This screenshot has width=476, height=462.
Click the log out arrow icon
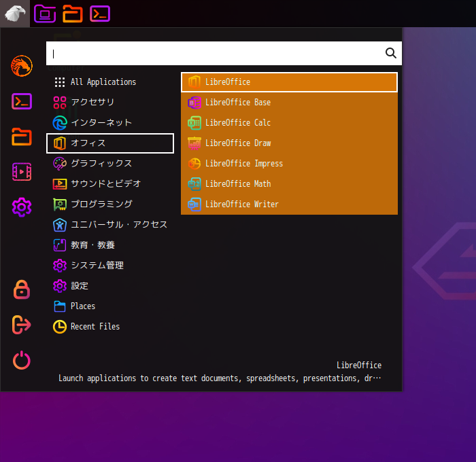(x=22, y=325)
